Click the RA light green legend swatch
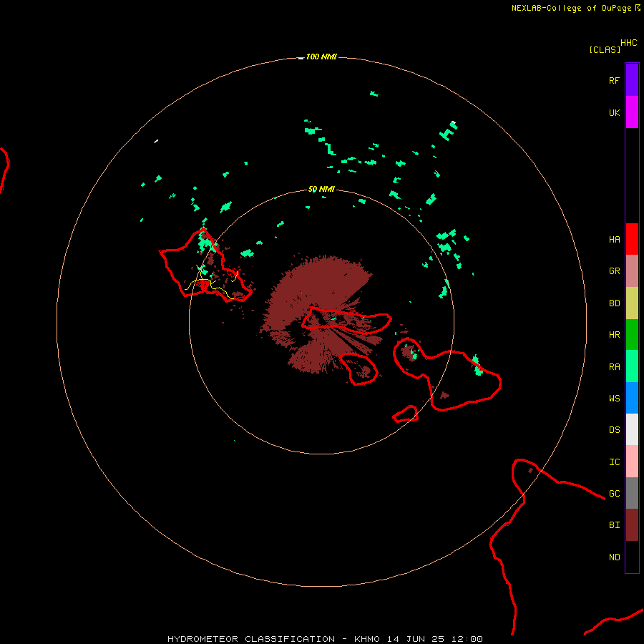 pos(632,366)
